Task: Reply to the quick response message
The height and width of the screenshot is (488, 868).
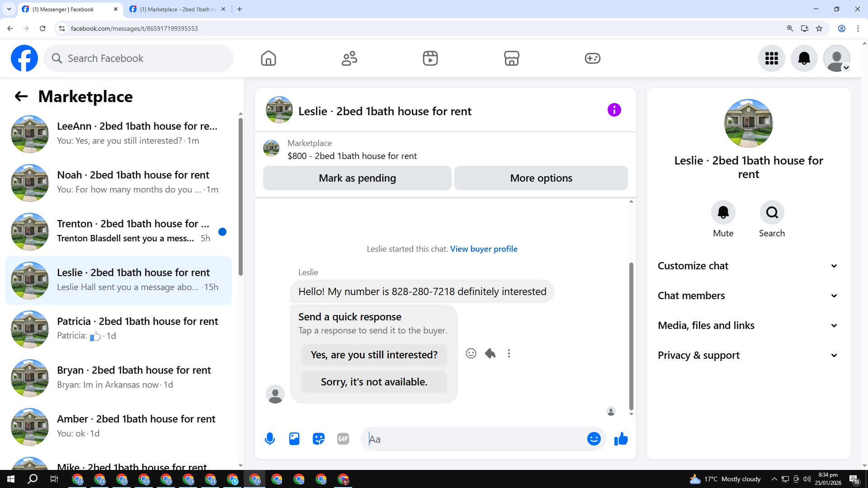Action: point(490,353)
